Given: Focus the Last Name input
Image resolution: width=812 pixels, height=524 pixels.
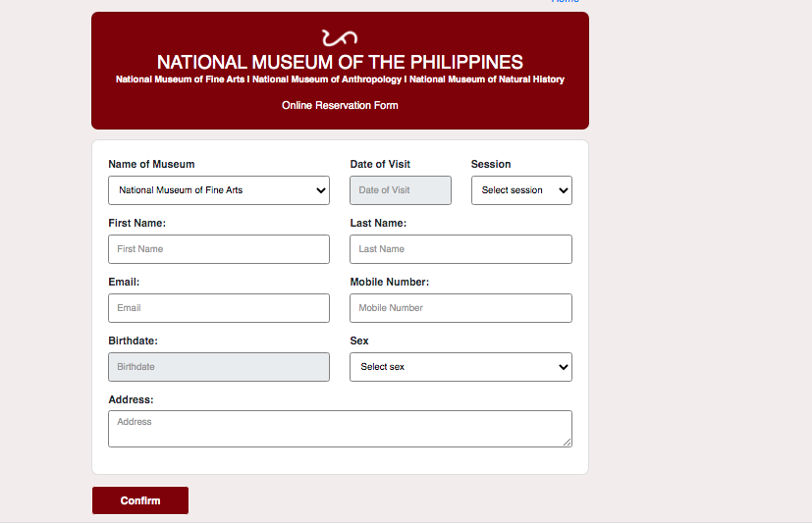Looking at the screenshot, I should [460, 249].
